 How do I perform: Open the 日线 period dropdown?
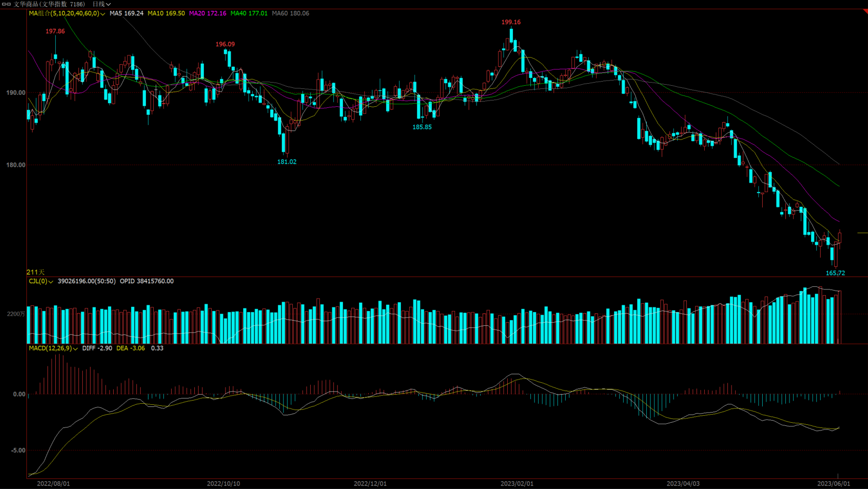(102, 4)
